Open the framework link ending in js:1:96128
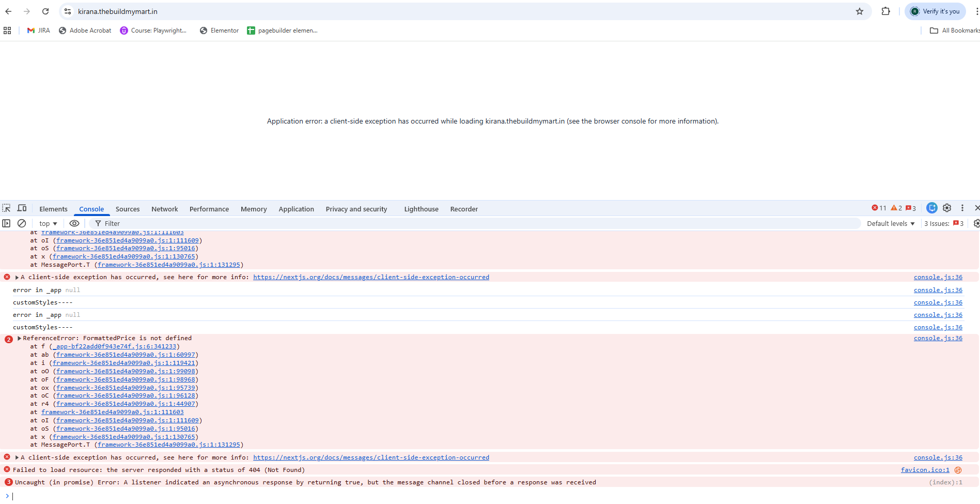This screenshot has height=504, width=980. [126, 395]
